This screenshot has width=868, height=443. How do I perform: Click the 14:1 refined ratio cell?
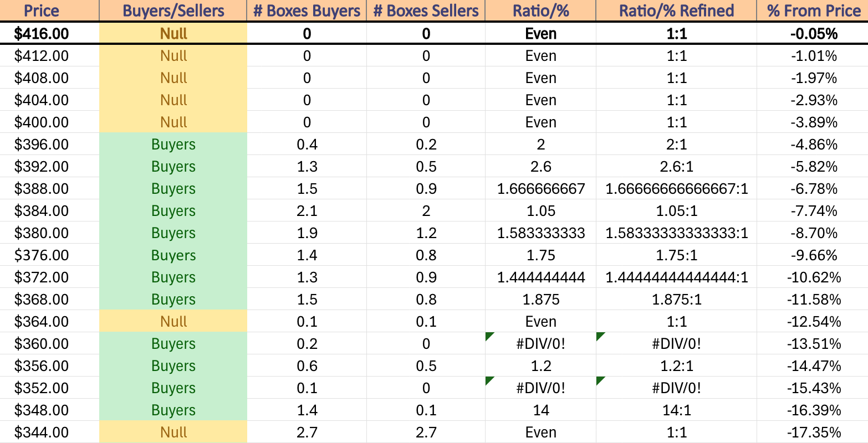676,410
